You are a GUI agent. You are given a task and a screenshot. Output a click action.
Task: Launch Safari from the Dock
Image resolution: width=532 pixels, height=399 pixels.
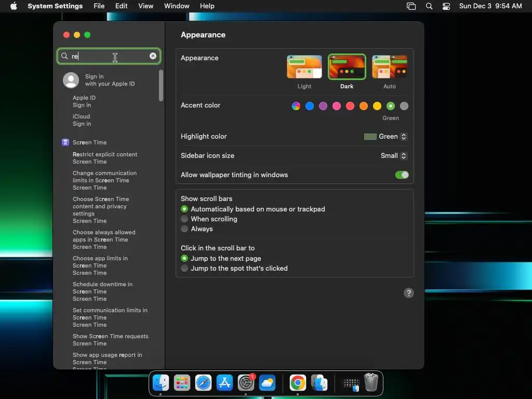[x=203, y=383]
